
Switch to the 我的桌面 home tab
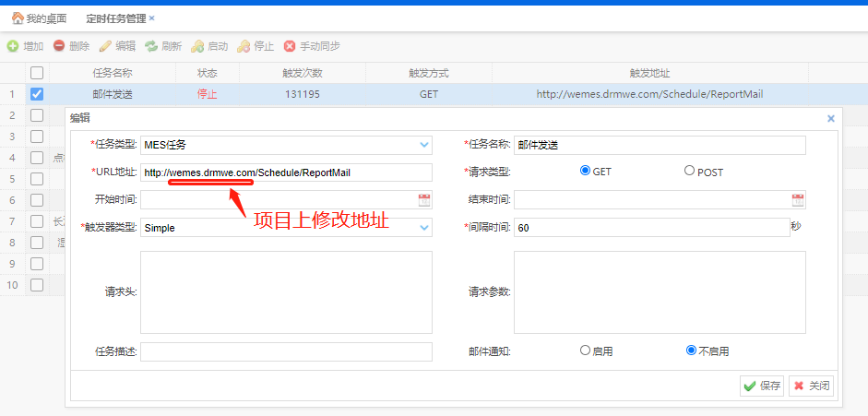click(x=39, y=18)
